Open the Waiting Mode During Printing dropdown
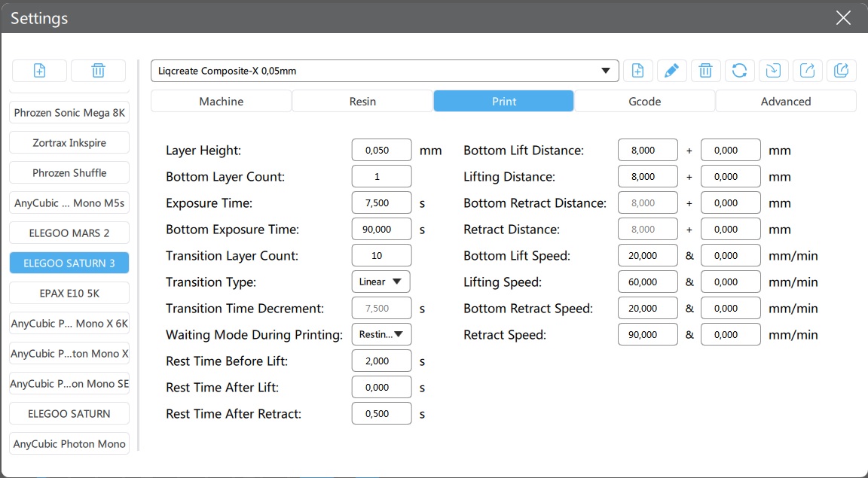 point(381,334)
